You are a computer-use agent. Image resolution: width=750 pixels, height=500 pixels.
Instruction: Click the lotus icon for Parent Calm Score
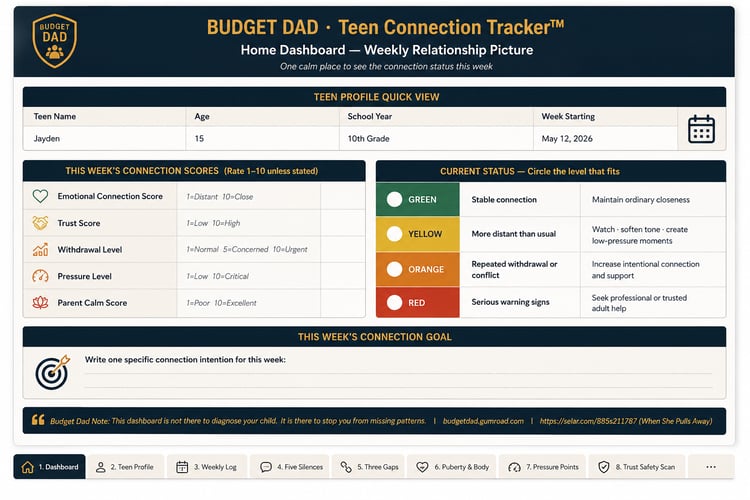[x=40, y=302]
